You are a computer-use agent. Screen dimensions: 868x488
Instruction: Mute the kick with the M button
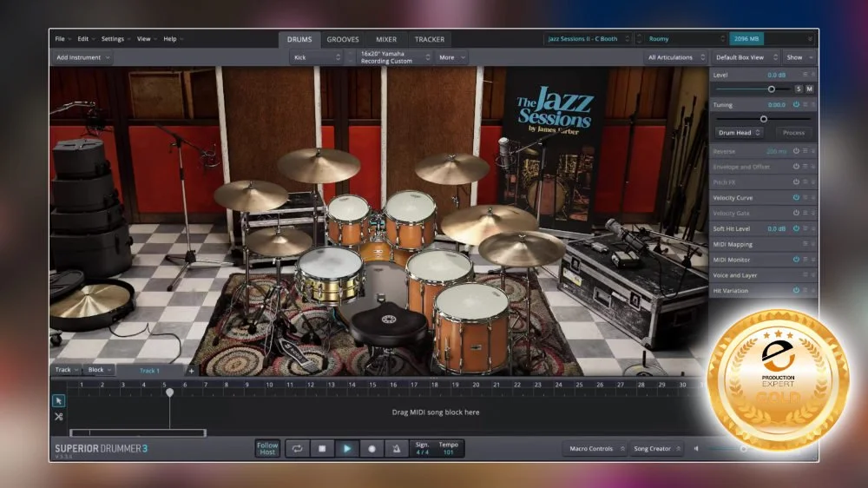(809, 89)
